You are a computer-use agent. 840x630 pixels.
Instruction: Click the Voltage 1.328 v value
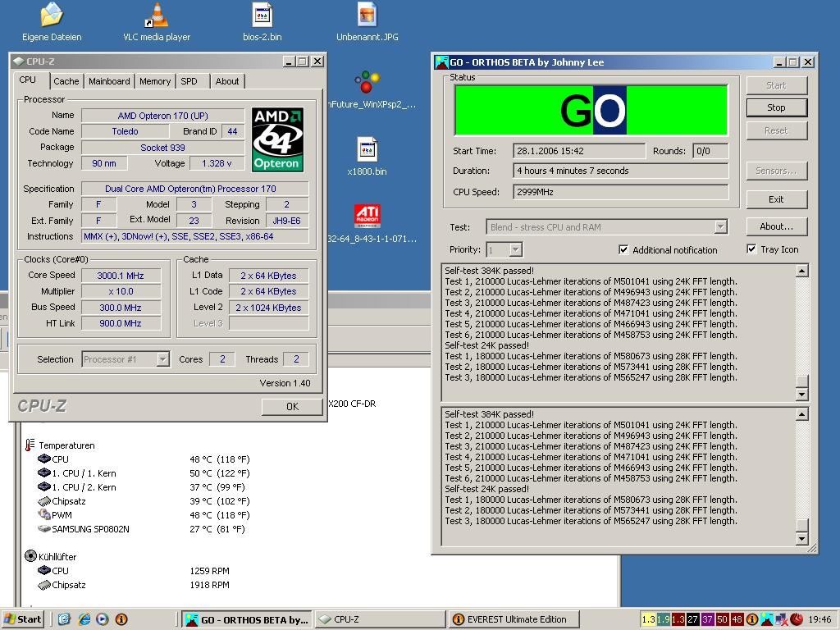pyautogui.click(x=217, y=163)
